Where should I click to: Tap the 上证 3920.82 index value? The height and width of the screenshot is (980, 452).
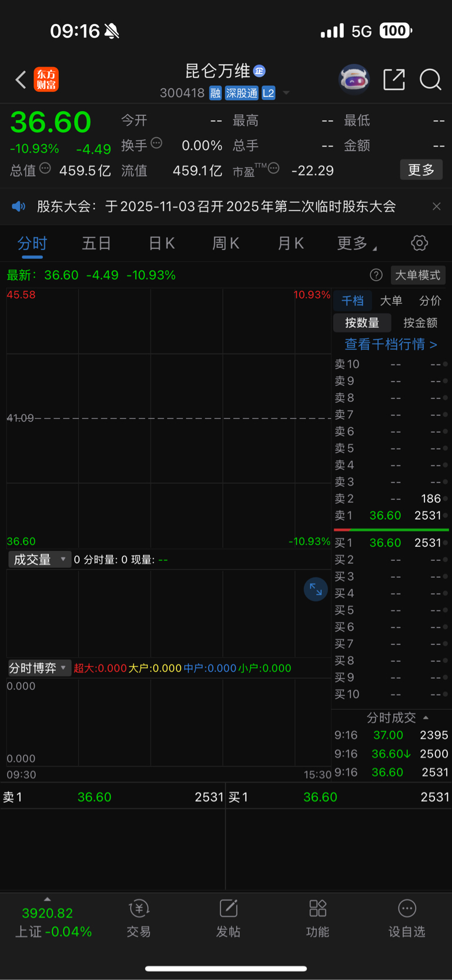click(47, 913)
